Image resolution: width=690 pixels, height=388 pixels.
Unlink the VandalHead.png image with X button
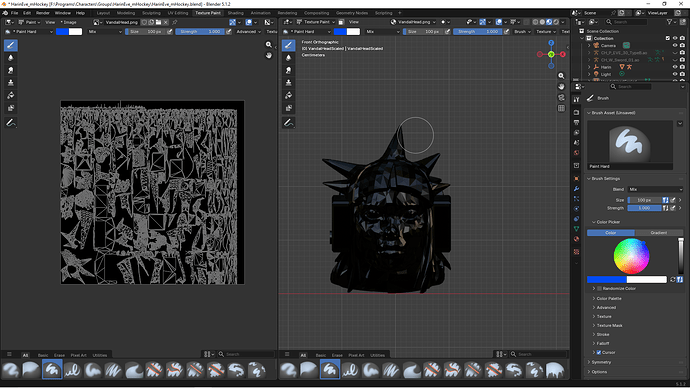165,22
